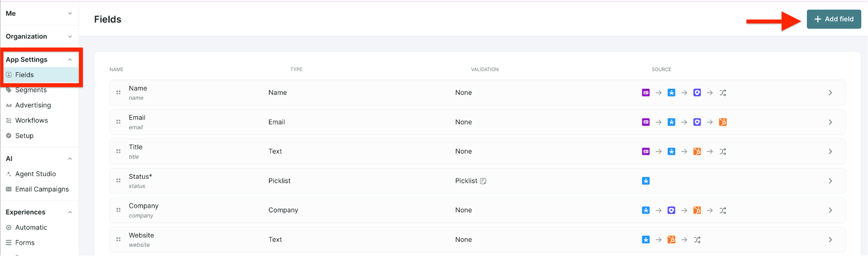Open details arrow for Company field

830,210
